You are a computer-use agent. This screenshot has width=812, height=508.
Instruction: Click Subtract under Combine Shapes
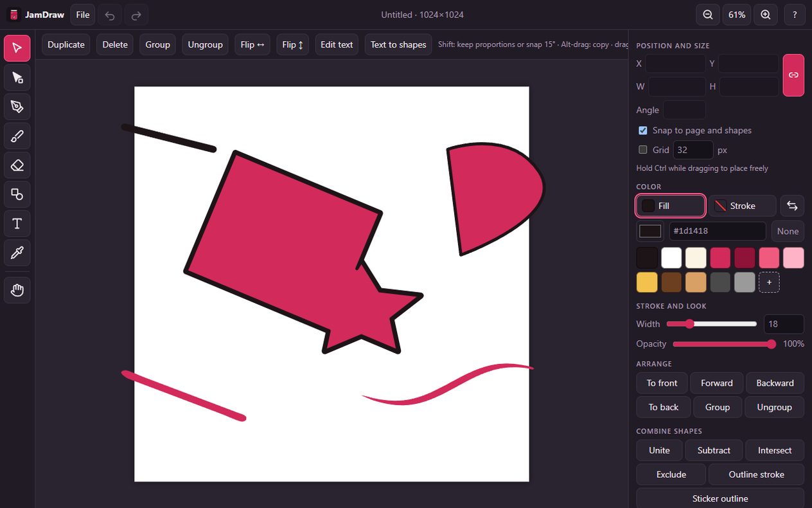click(714, 451)
